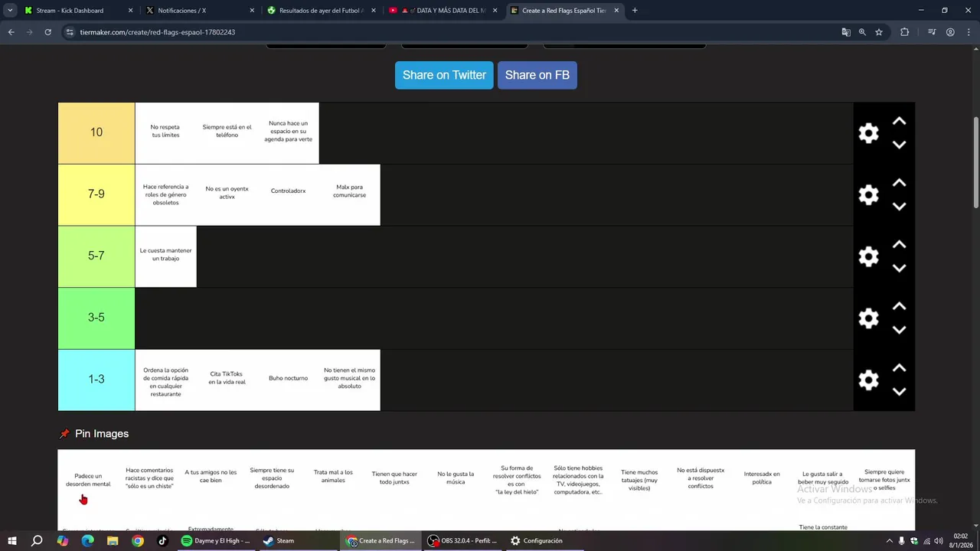Screen dimensions: 980x551
Task: Open the tab search dropdown
Action: pyautogui.click(x=10, y=11)
